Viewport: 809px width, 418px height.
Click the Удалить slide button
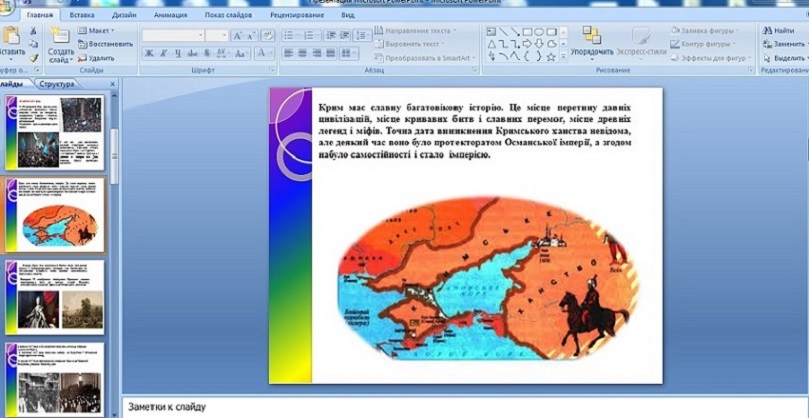point(96,58)
